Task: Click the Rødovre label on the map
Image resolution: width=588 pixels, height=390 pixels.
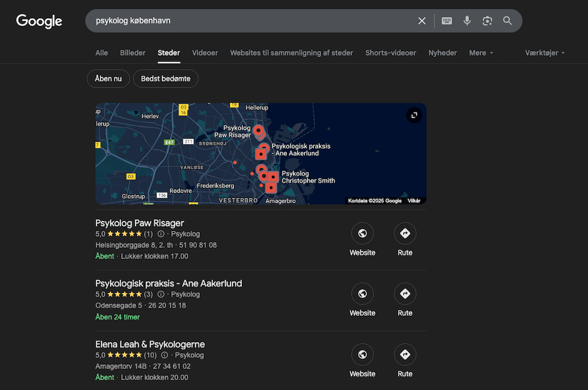Action: click(181, 191)
